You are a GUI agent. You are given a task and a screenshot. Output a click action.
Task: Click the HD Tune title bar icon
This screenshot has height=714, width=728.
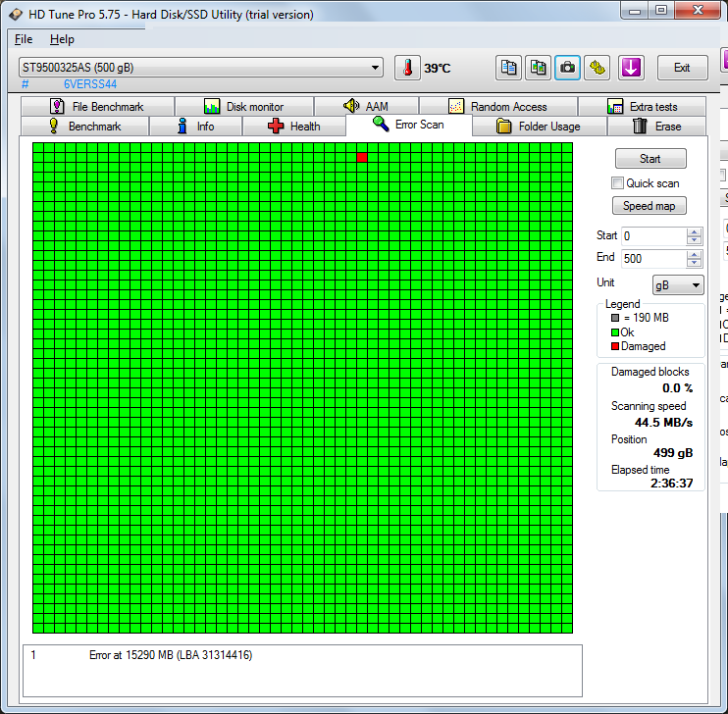(x=16, y=15)
